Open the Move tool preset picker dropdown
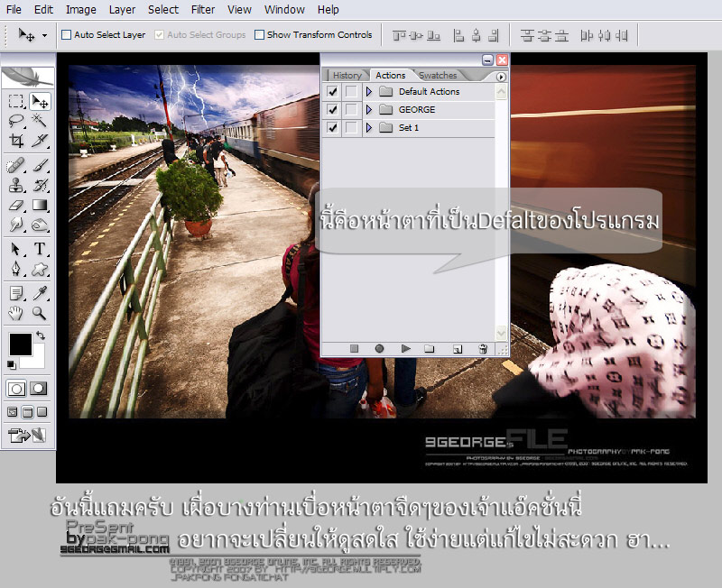The image size is (722, 588). [x=44, y=35]
